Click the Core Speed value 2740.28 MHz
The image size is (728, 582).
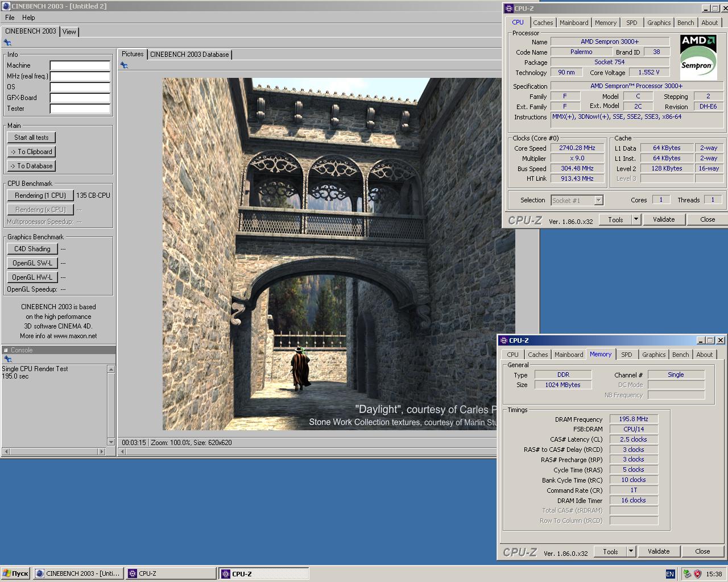click(577, 148)
